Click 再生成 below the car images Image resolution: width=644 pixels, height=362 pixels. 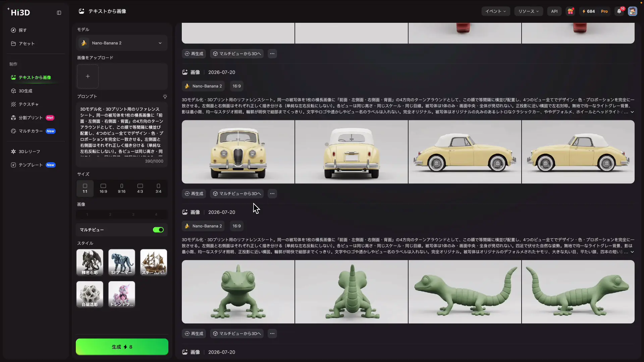coord(194,194)
